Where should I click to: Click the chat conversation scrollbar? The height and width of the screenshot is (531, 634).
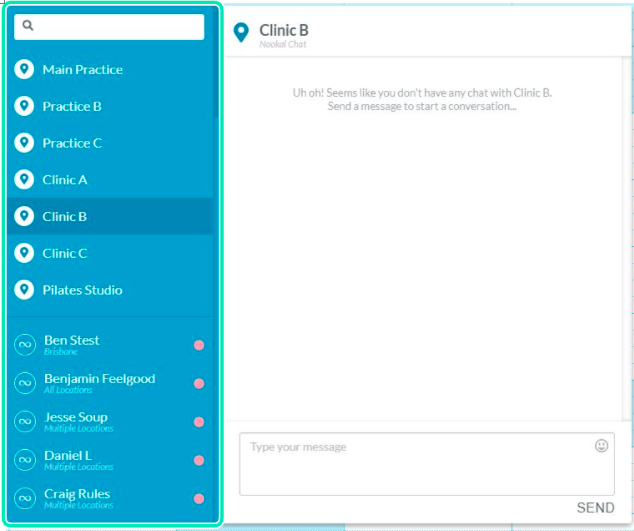click(x=625, y=239)
